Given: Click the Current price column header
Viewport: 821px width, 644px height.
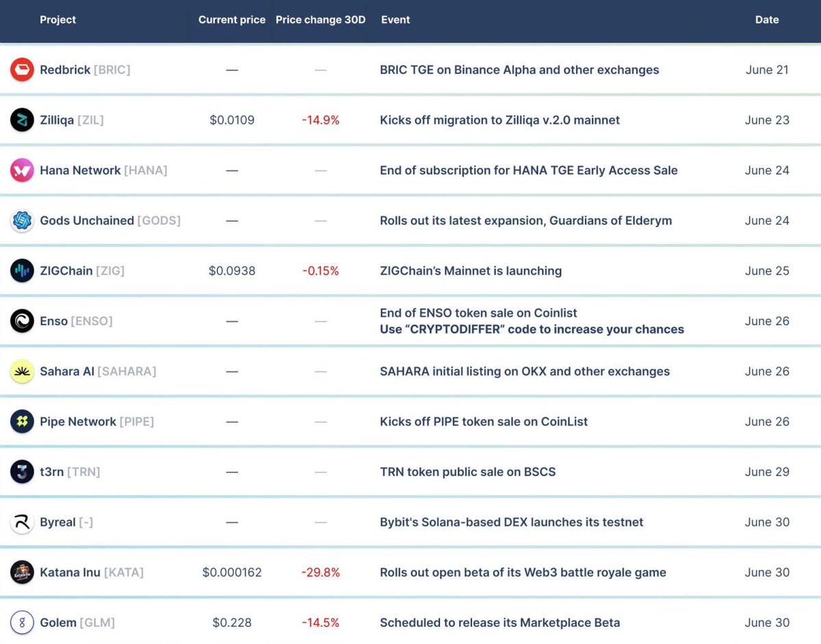Looking at the screenshot, I should coord(232,20).
